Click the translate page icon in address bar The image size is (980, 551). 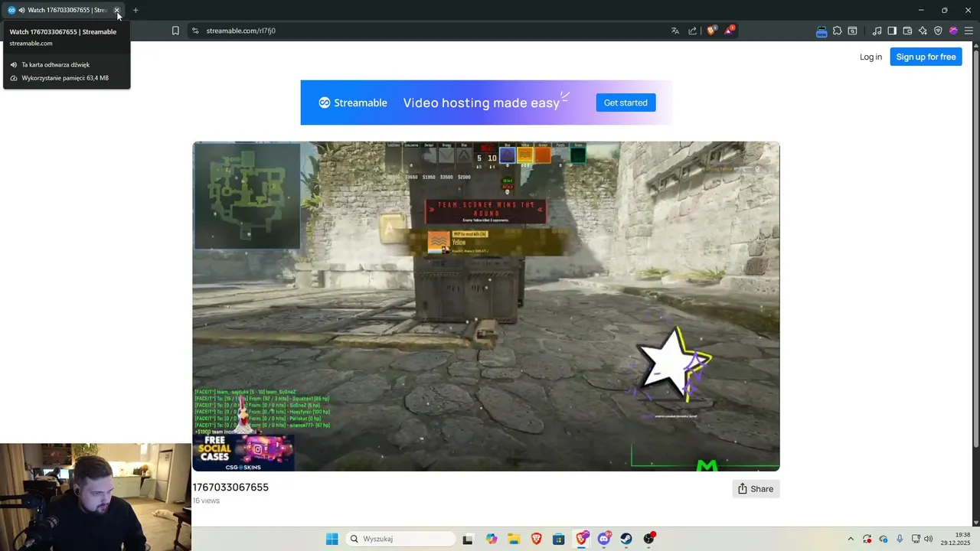click(x=675, y=31)
